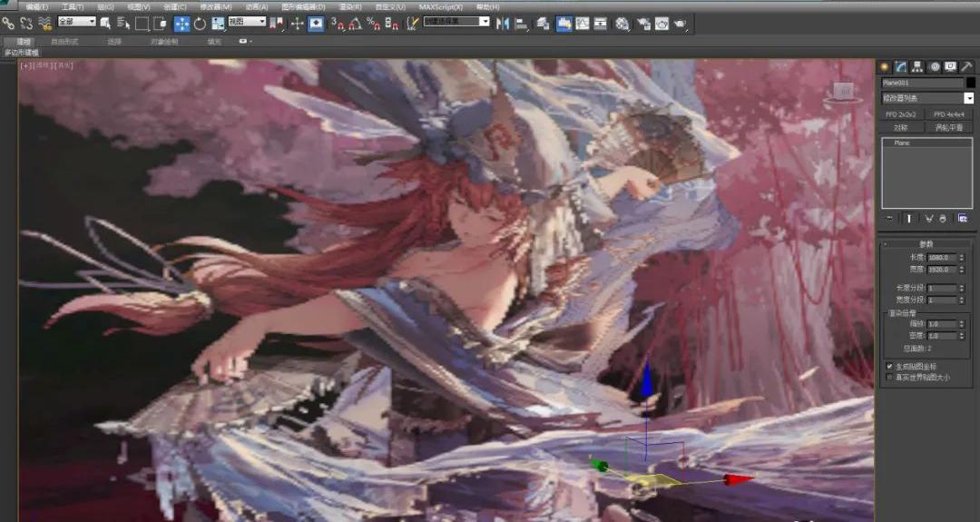This screenshot has height=522, width=980.
Task: Open the Render Setup dialog
Action: coord(643,24)
